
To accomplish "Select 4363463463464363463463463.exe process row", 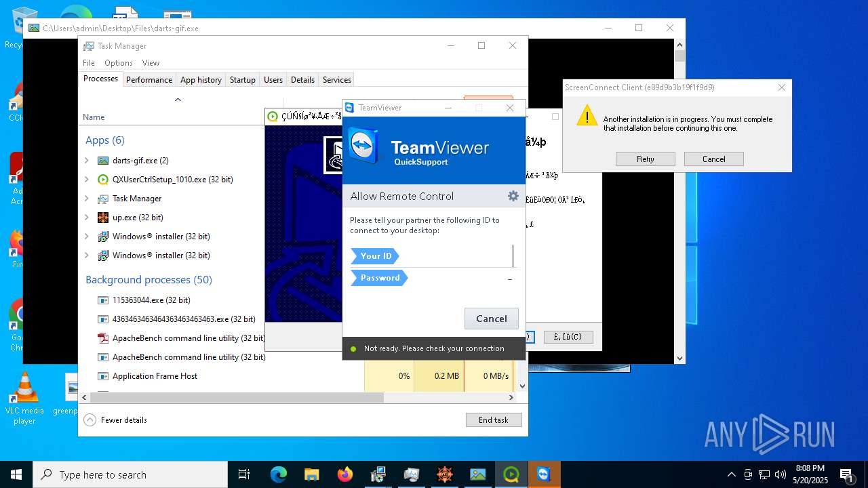I will click(x=176, y=319).
